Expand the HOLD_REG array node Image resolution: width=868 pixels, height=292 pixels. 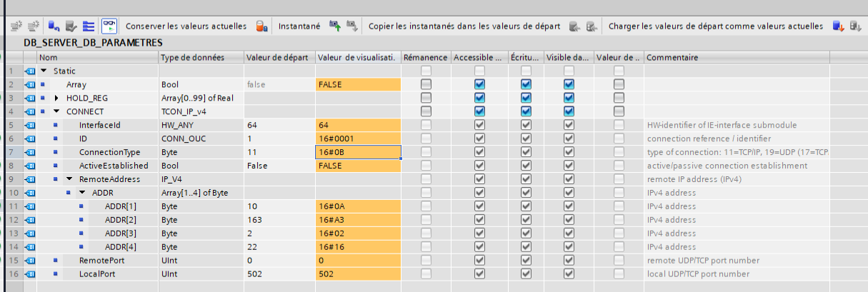(x=57, y=98)
